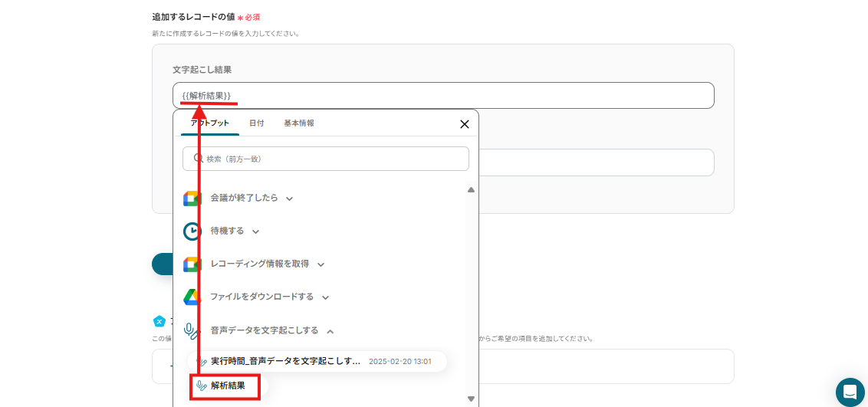Click the 2025-02-20 13:01 timestamp
This screenshot has height=407, width=868.
[399, 362]
